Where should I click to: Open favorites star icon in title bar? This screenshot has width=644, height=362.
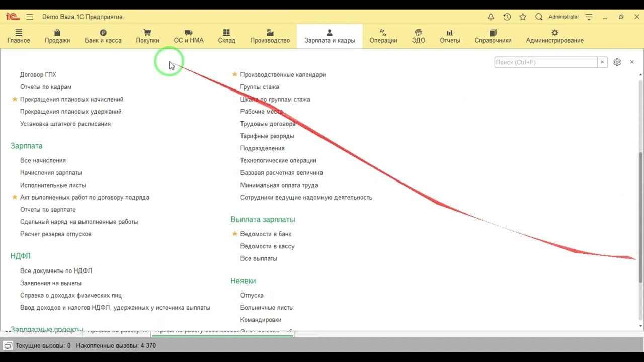(523, 17)
